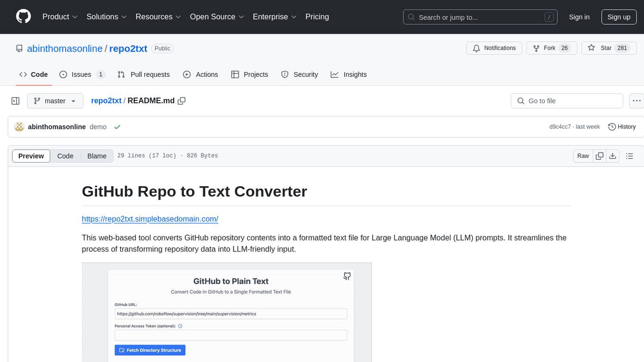Image resolution: width=644 pixels, height=362 pixels.
Task: Expand the Product menu
Action: click(x=60, y=17)
